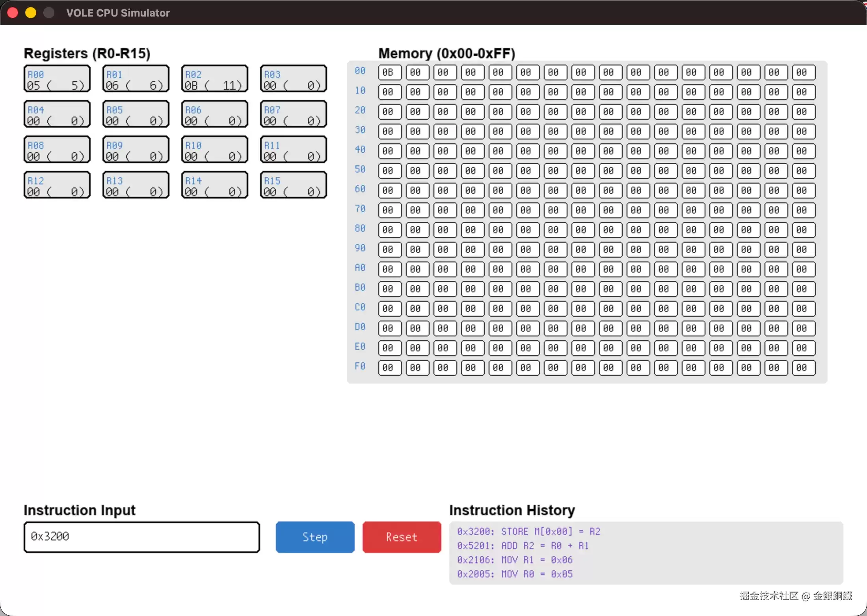Select register R01 box showing 06
The image size is (867, 616).
(136, 79)
